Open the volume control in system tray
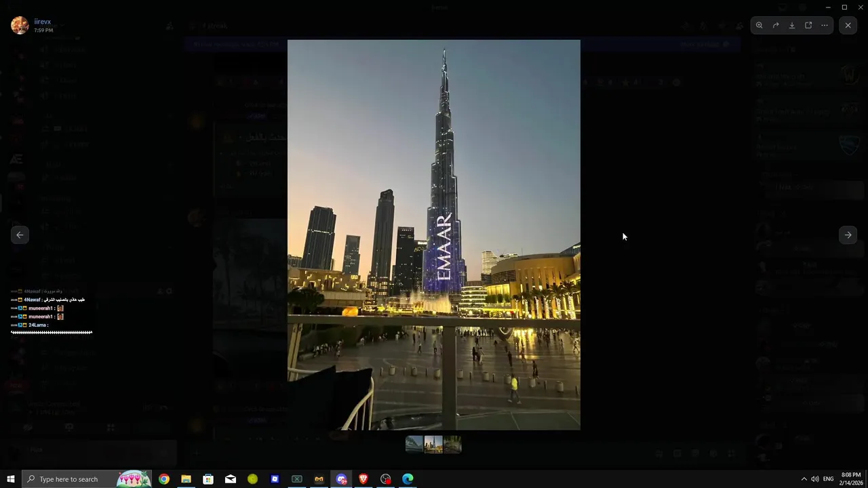Screen dimensions: 868x488 pyautogui.click(x=814, y=479)
